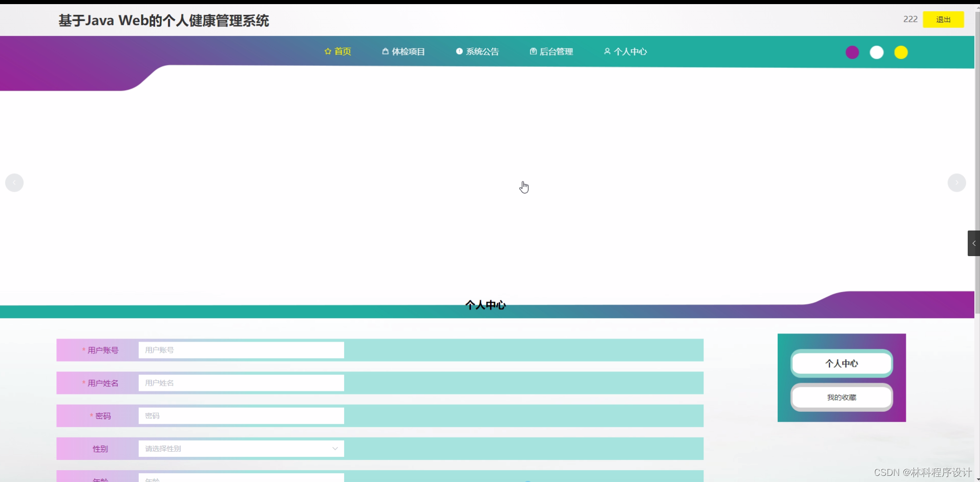The width and height of the screenshot is (980, 482).
Task: Click the dropdown arrow in 请选择性别 field
Action: click(x=335, y=448)
